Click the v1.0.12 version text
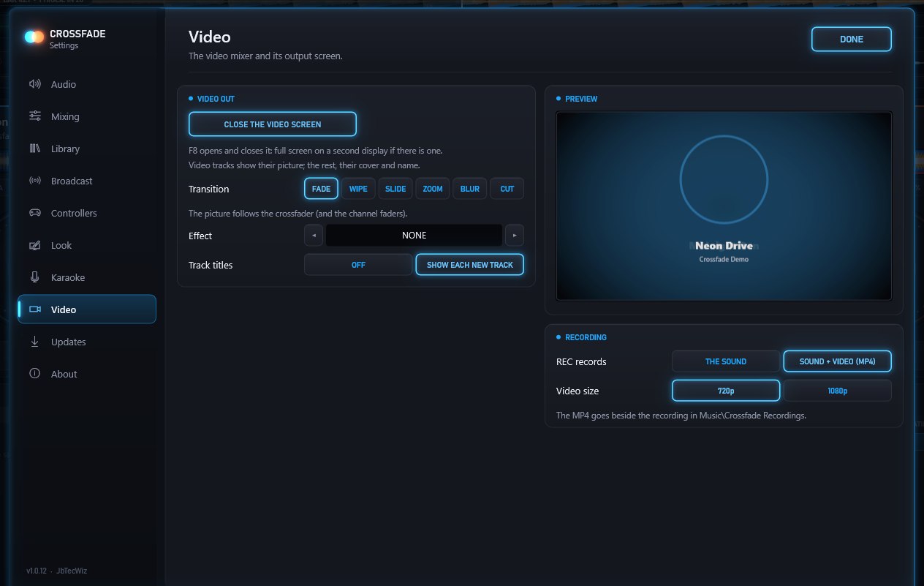Viewport: 924px width, 586px height. tap(37, 571)
